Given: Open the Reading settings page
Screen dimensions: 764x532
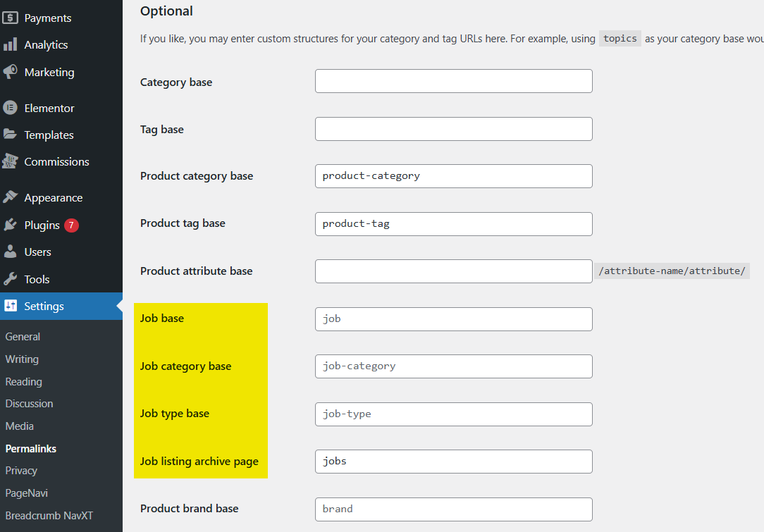Looking at the screenshot, I should pos(23,381).
